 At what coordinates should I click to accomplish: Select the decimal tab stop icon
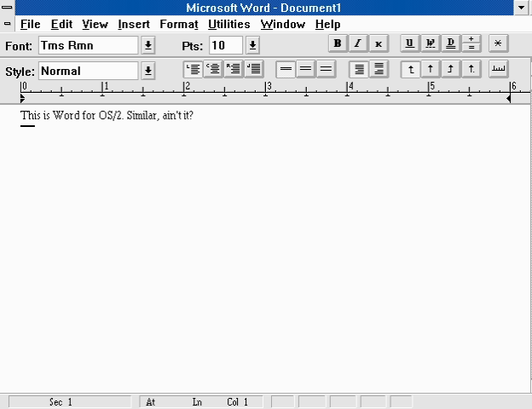(x=471, y=69)
